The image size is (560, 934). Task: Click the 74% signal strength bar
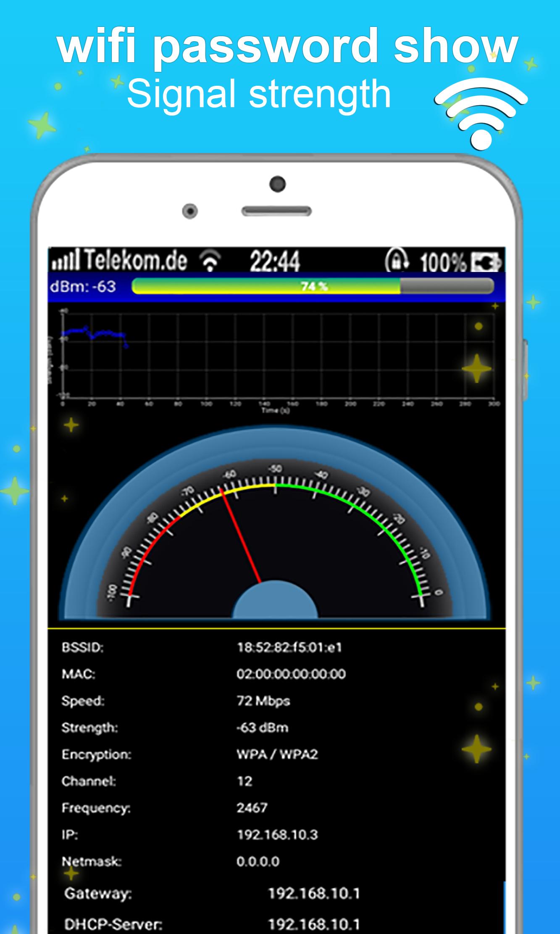point(313,286)
